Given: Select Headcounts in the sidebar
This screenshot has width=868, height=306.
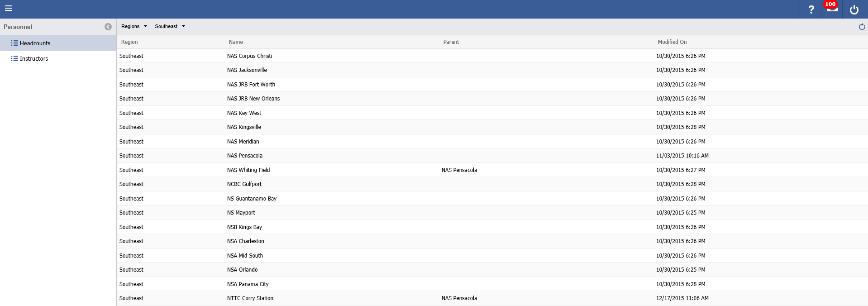Looking at the screenshot, I should pyautogui.click(x=35, y=43).
